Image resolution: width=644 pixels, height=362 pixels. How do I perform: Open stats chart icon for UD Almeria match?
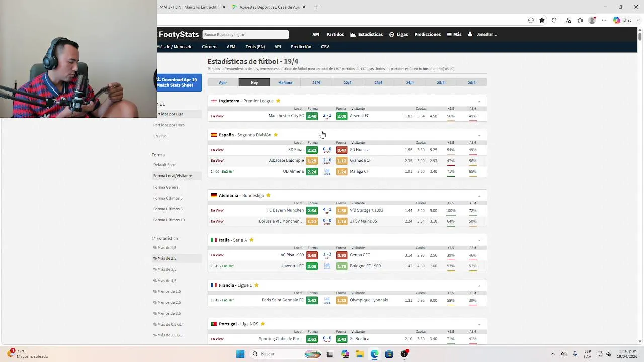pos(327,171)
